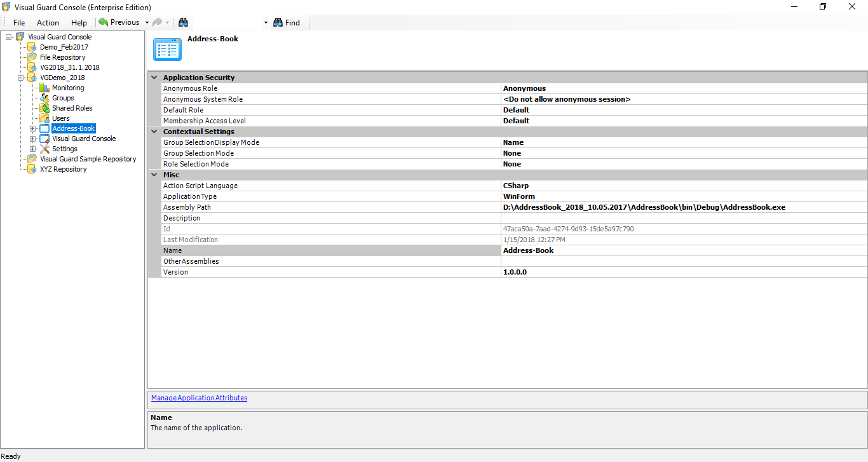Image resolution: width=868 pixels, height=462 pixels.
Task: Open the Action menu
Action: pos(48,22)
